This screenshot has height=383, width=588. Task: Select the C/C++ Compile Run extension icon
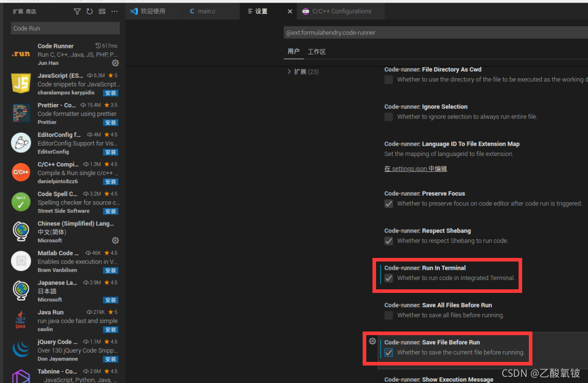(21, 172)
